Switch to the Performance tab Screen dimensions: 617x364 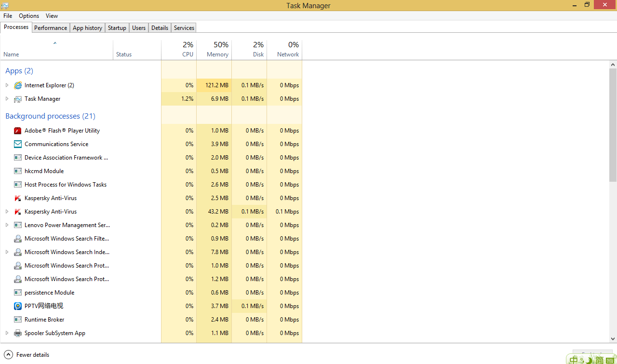point(51,28)
